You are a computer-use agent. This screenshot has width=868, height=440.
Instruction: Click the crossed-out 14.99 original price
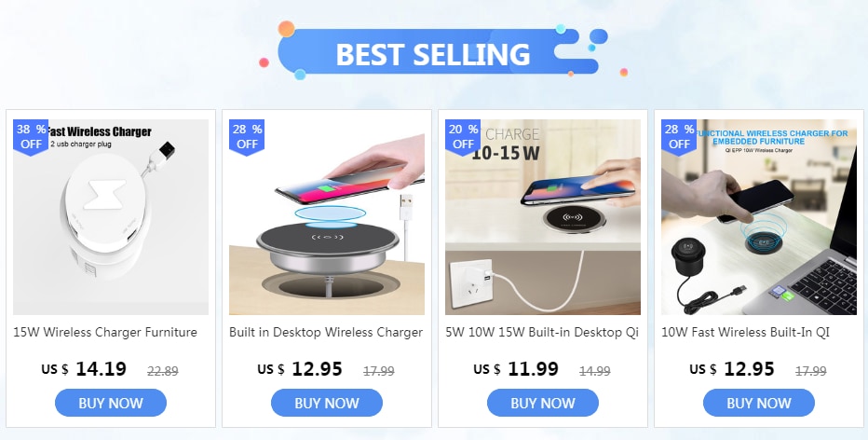click(x=595, y=371)
